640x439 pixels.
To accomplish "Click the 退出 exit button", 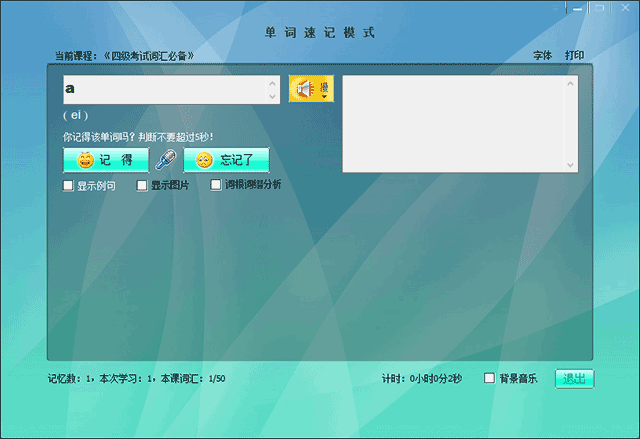I will 574,379.
